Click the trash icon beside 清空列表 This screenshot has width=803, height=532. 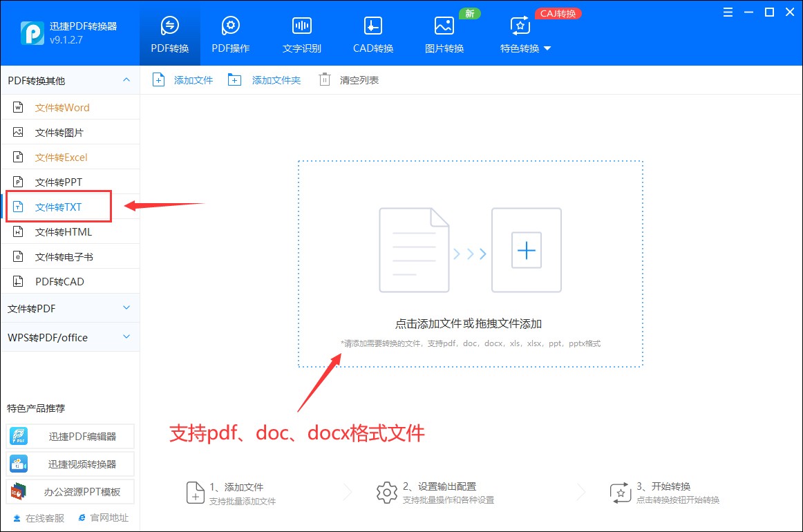click(x=325, y=80)
